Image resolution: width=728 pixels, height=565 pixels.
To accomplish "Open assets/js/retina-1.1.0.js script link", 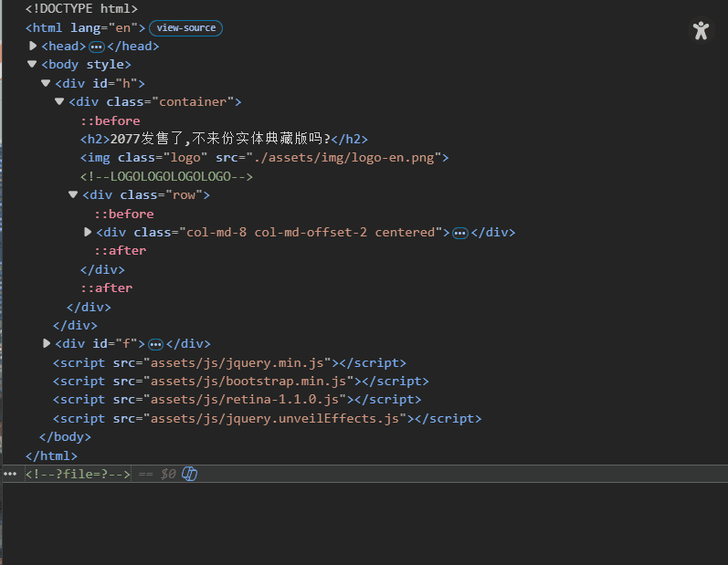I will (x=245, y=400).
